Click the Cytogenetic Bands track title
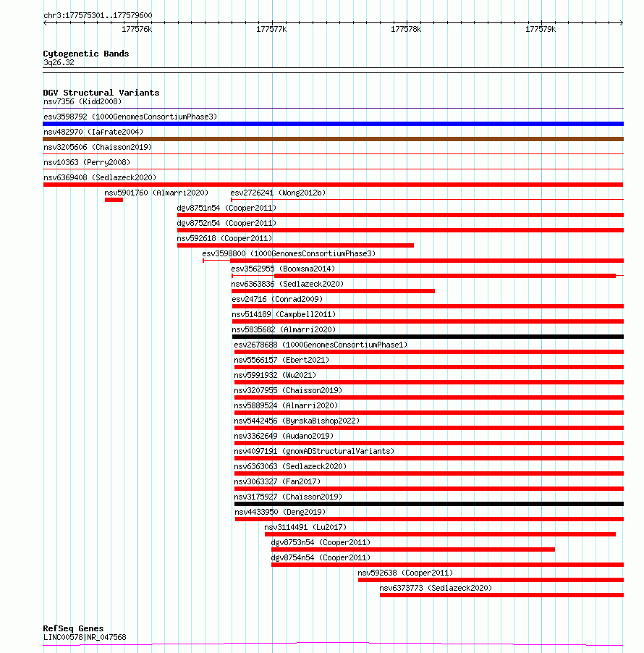Screen dimensions: 644x653 (86, 54)
